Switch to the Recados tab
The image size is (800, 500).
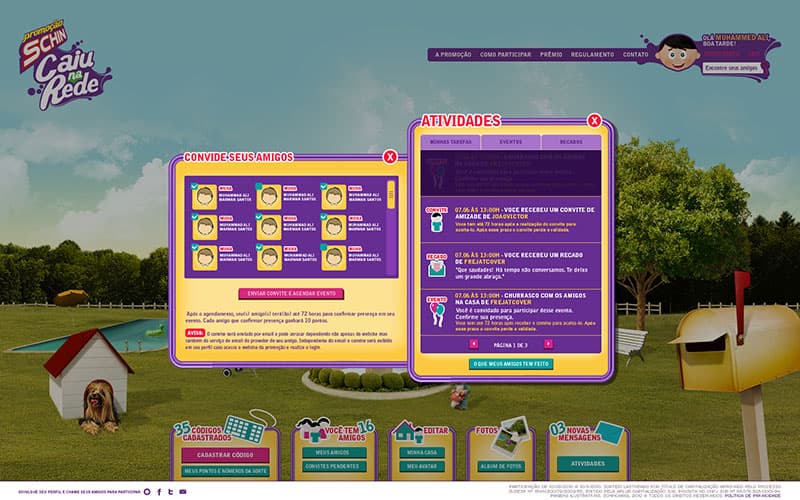pos(570,143)
